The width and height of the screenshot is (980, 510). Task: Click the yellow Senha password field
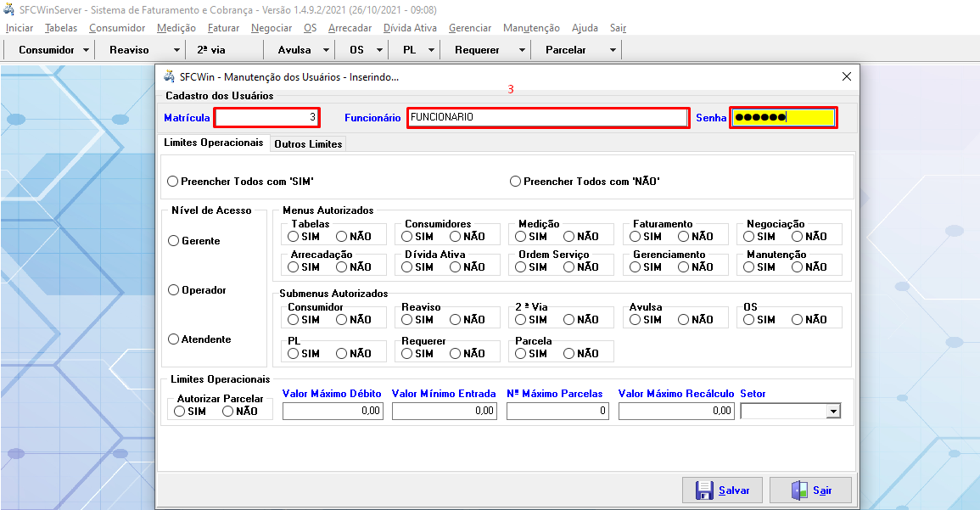tap(783, 118)
